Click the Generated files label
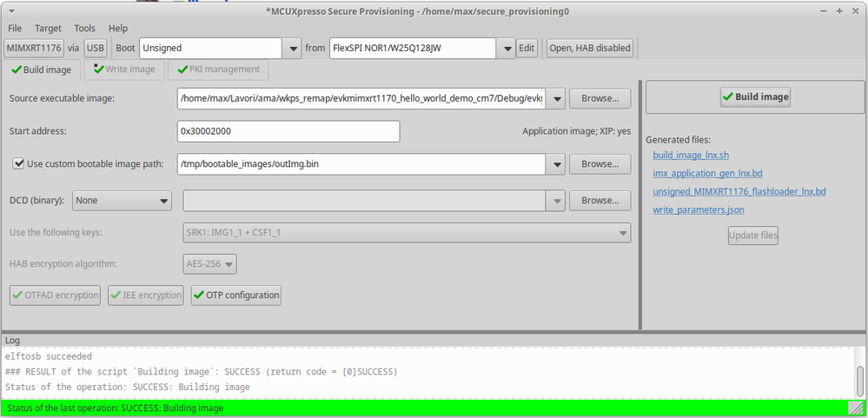Image resolution: width=868 pixels, height=418 pixels. pos(678,140)
